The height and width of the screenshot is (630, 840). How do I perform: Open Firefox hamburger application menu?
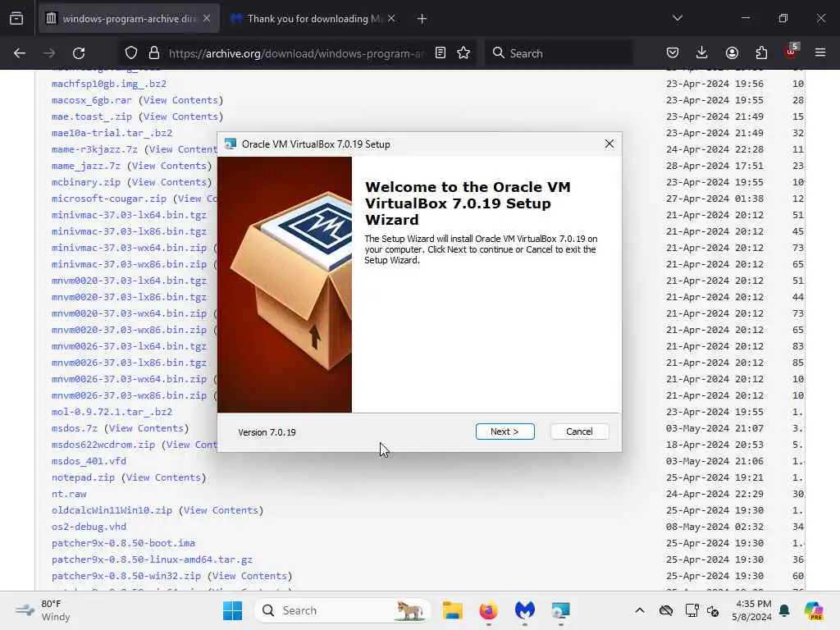[x=820, y=52]
